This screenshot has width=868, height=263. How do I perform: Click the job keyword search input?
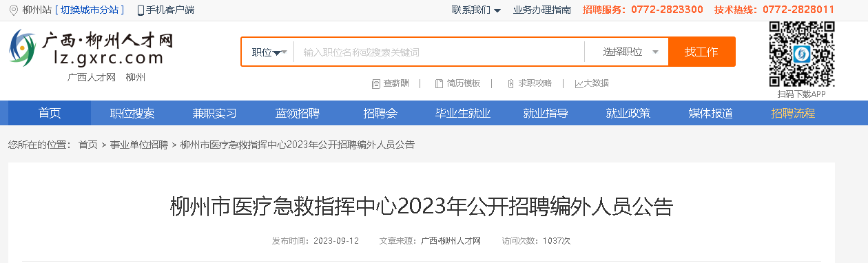(439, 52)
